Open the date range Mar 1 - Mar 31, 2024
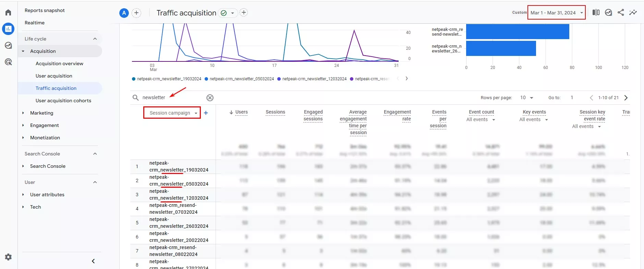The image size is (644, 269). pyautogui.click(x=557, y=13)
